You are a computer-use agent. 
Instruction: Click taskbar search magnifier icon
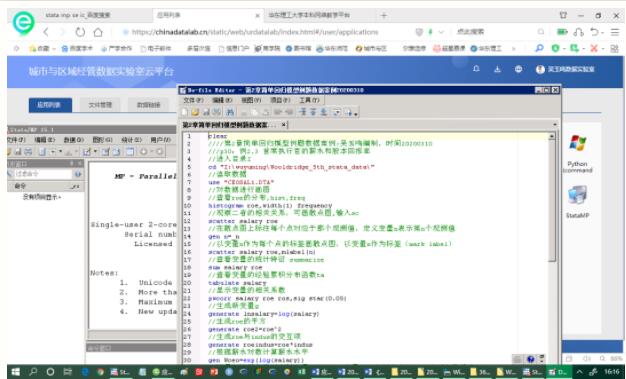pos(33,372)
